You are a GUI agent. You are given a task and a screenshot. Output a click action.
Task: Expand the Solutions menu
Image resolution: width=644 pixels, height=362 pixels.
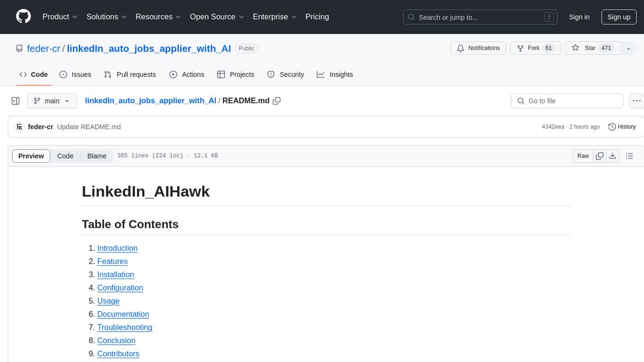click(x=107, y=17)
